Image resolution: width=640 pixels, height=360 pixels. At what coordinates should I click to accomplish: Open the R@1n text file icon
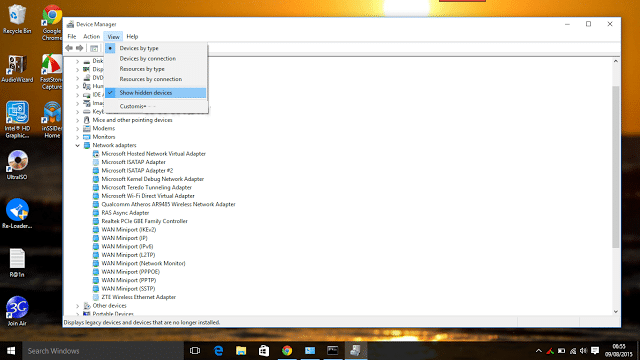[17, 263]
